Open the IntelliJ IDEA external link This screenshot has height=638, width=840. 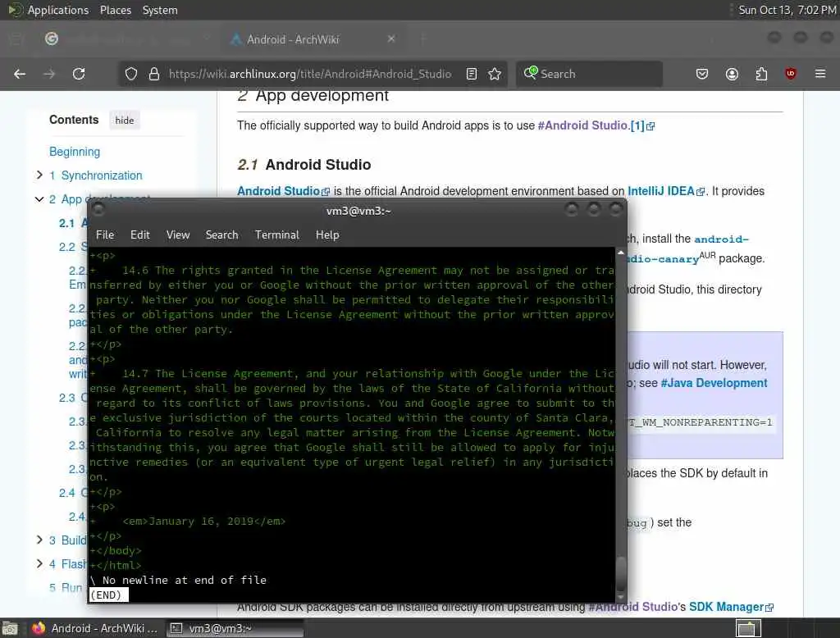(666, 191)
